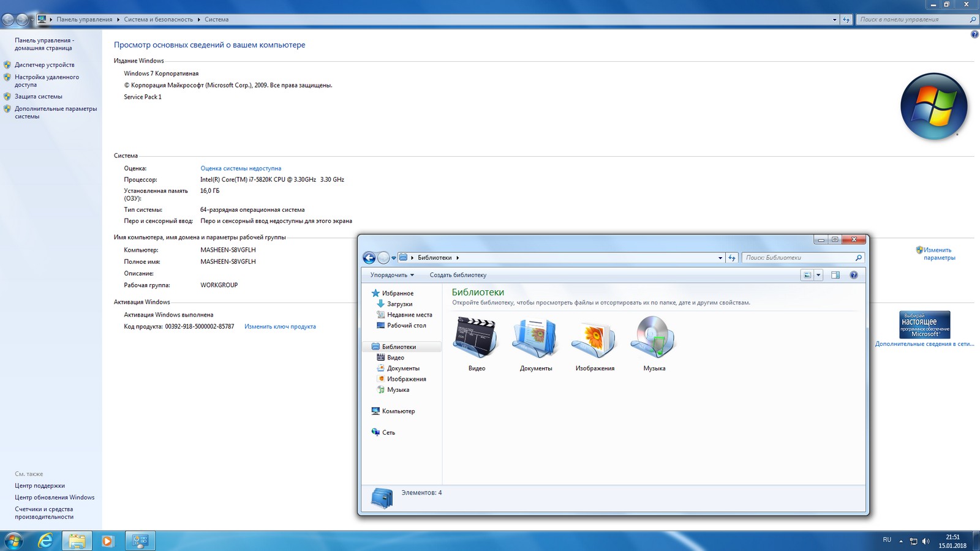Click the computer icon in Control Panel address bar

[42, 20]
